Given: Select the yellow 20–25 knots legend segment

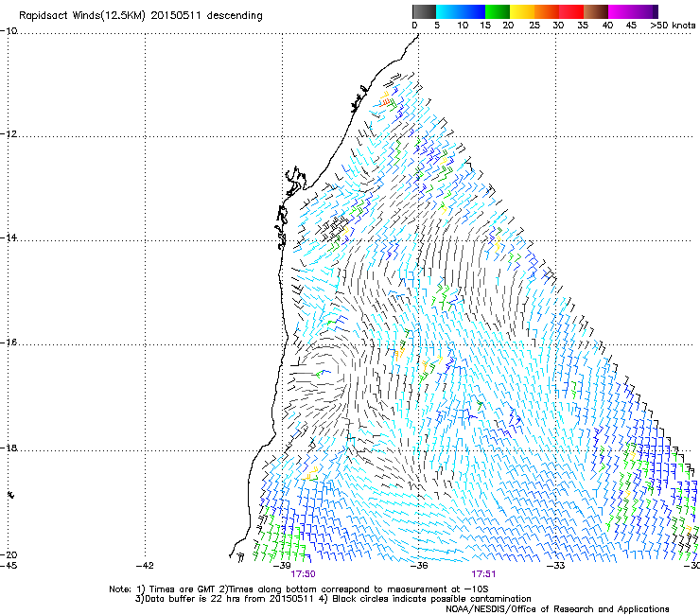Looking at the screenshot, I should [522, 11].
